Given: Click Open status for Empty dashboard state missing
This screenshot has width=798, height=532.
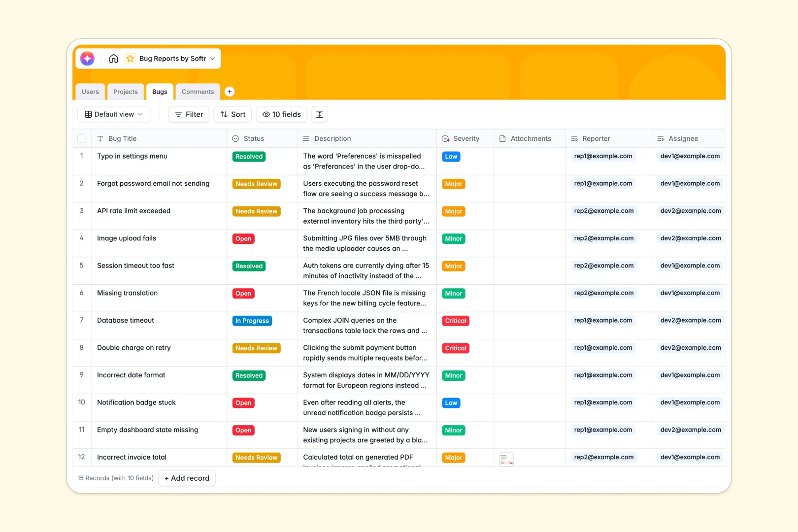Looking at the screenshot, I should coord(243,431).
